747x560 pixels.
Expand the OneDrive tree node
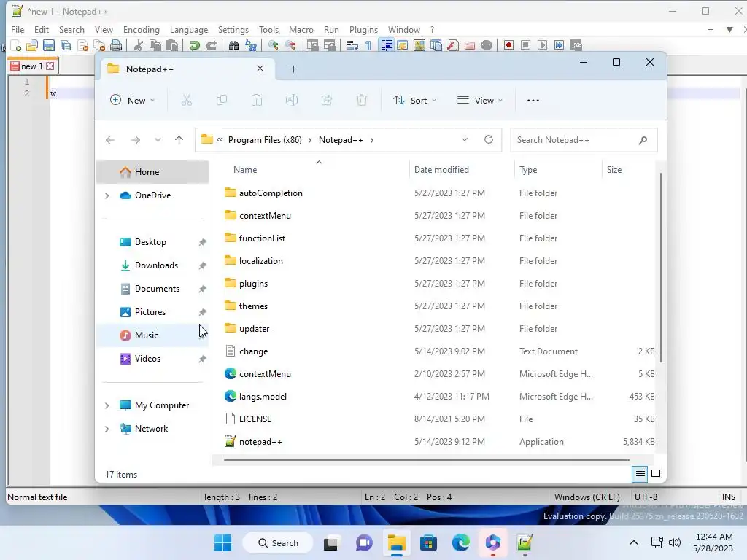107,195
